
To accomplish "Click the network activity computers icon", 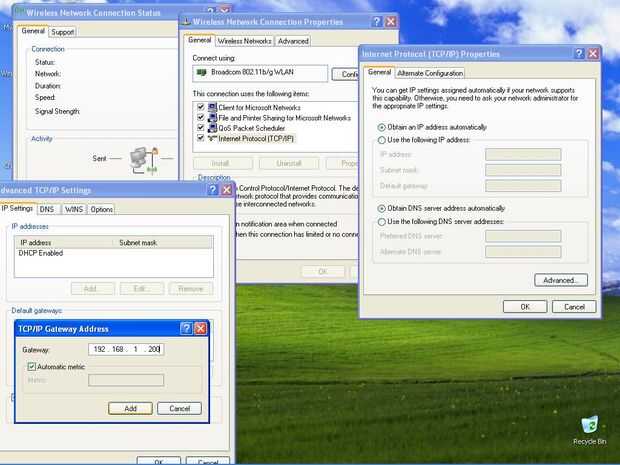I will tap(144, 160).
